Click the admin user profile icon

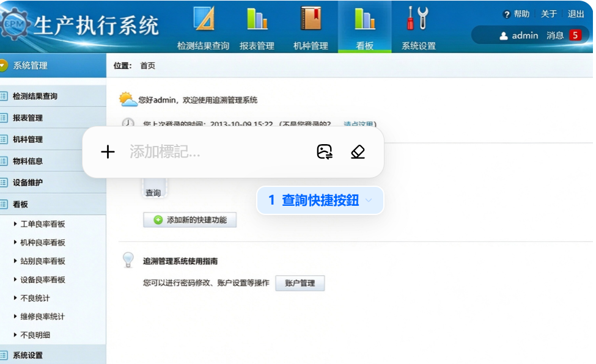[504, 35]
